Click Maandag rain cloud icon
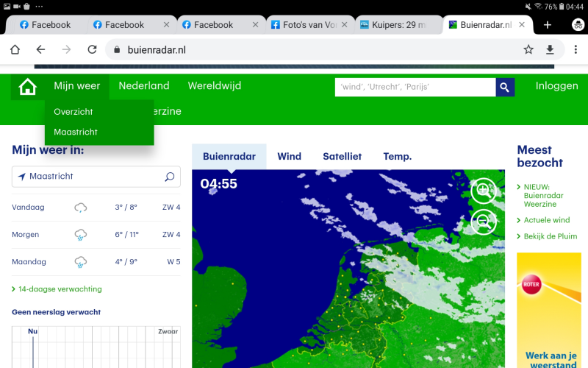Viewport: 588px width, 368px height. click(80, 262)
